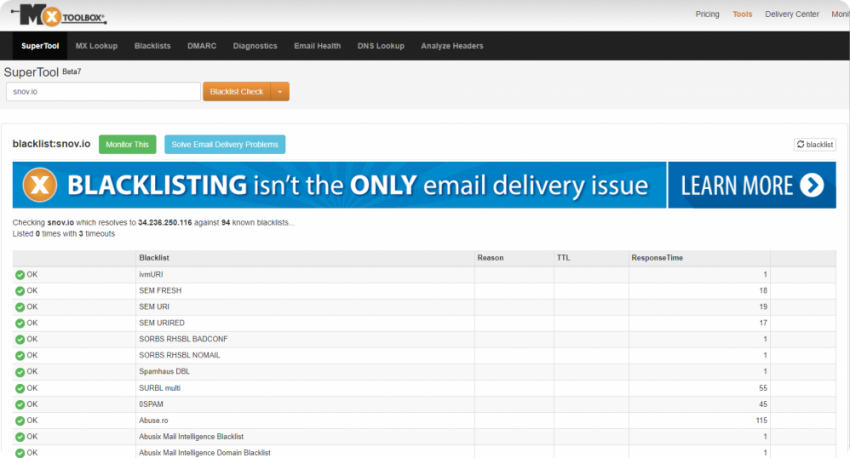Click the Blacklist column header

point(154,258)
